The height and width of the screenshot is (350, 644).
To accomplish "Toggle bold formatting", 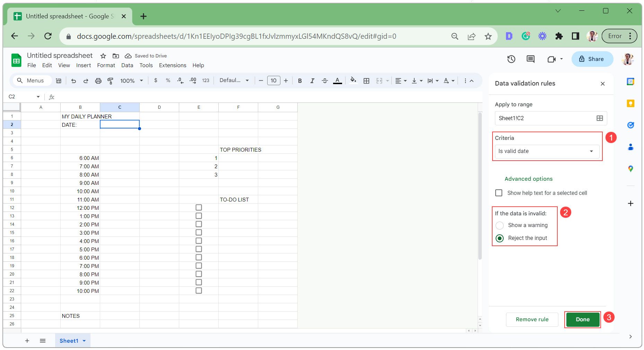I will point(299,80).
